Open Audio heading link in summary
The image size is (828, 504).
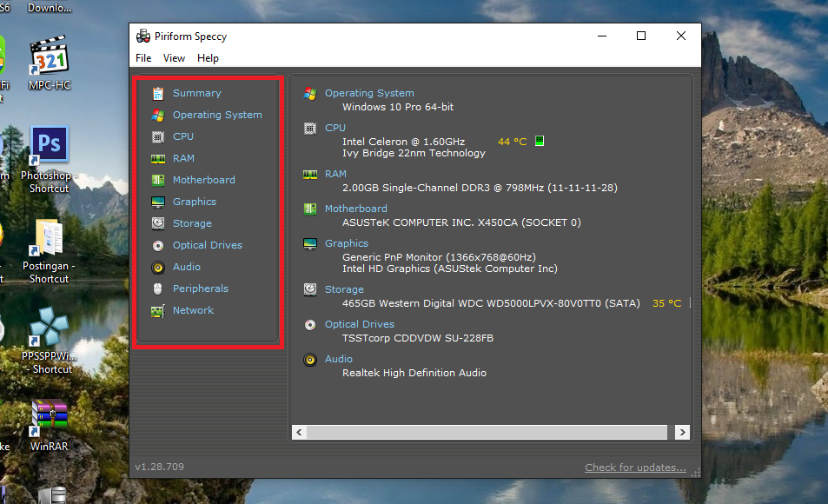(339, 359)
